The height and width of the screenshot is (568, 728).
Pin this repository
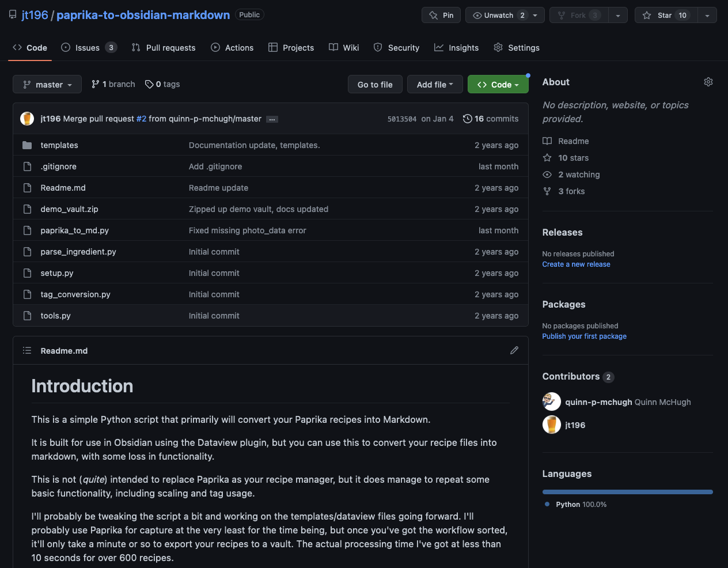[441, 15]
